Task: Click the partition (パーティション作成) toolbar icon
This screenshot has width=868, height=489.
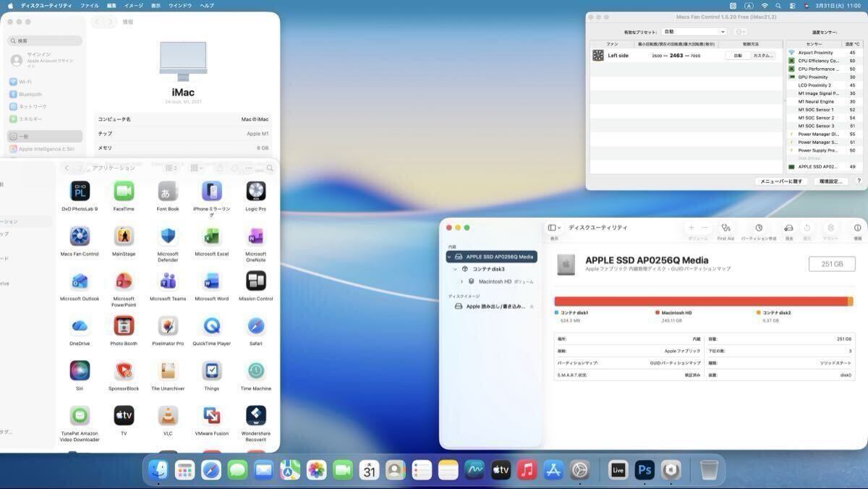Action: click(x=758, y=228)
